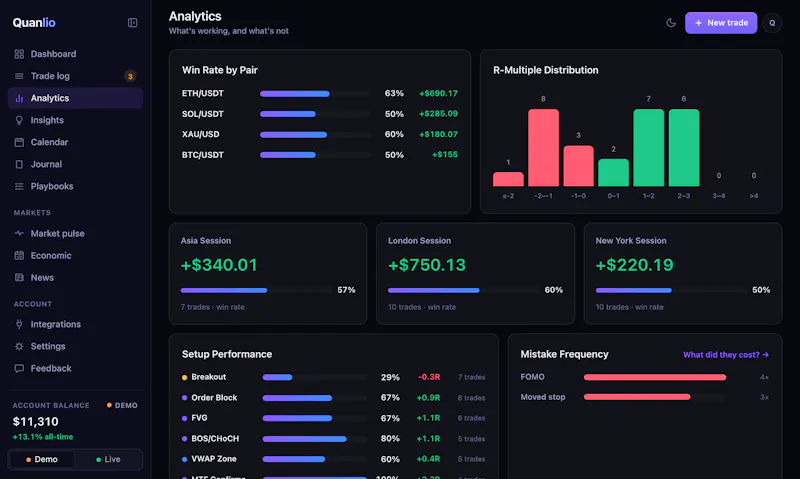Screen dimensions: 800x479
Task: Click the Moved stop mistake label
Action: pyautogui.click(x=543, y=397)
